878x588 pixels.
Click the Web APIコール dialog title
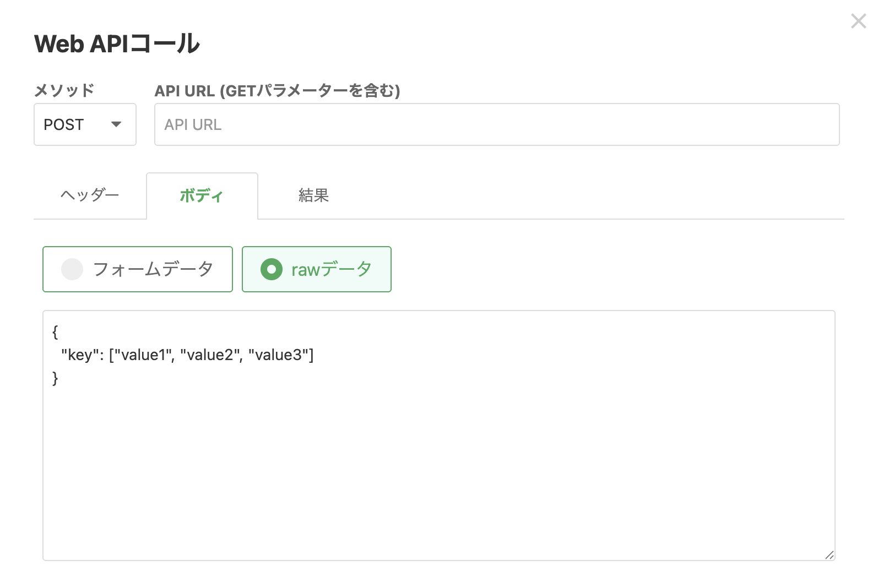[x=117, y=44]
